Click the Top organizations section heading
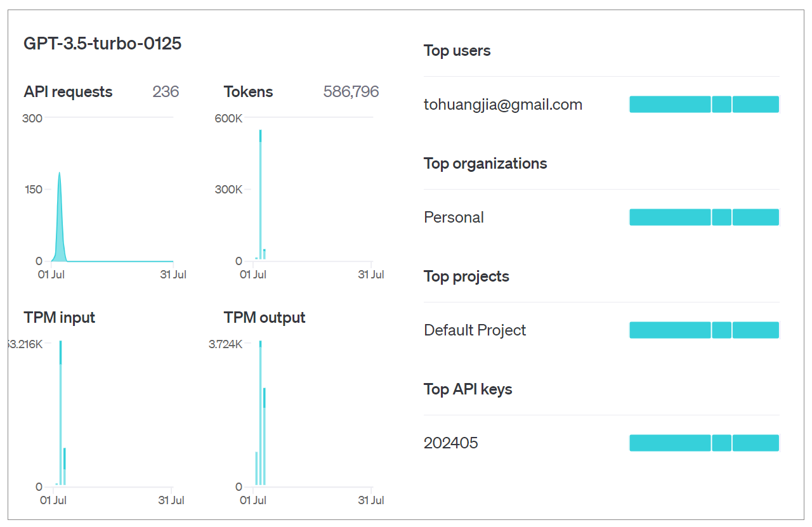Viewport: 812px width, 527px height. [485, 164]
